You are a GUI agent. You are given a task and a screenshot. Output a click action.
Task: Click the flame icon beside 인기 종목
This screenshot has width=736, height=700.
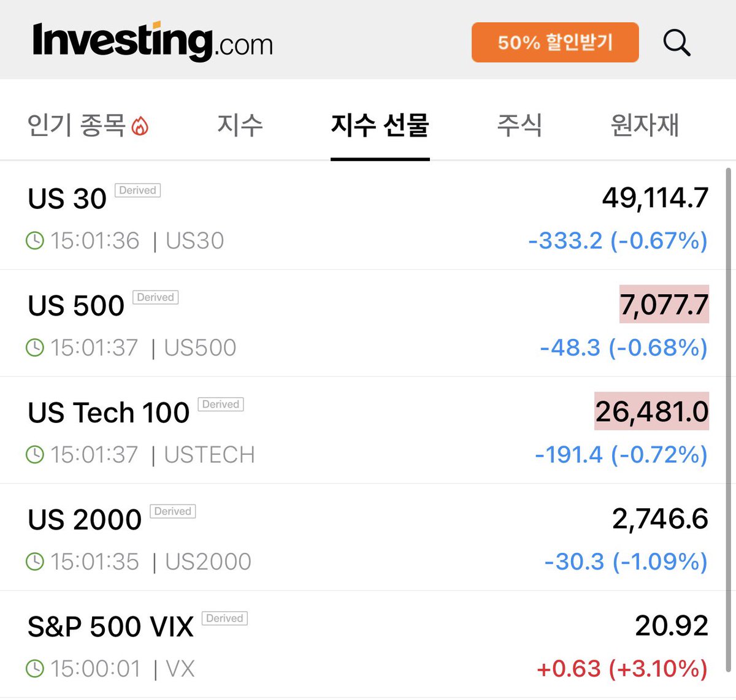[140, 126]
